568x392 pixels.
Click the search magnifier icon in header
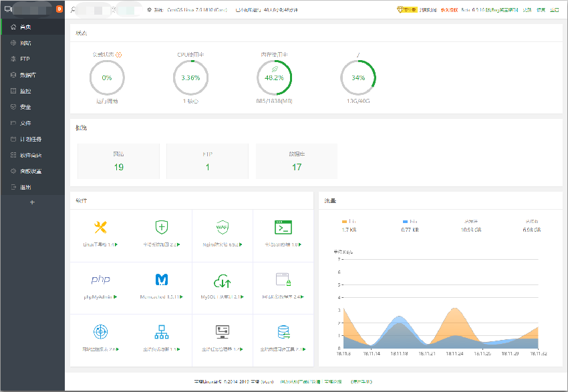point(74,10)
